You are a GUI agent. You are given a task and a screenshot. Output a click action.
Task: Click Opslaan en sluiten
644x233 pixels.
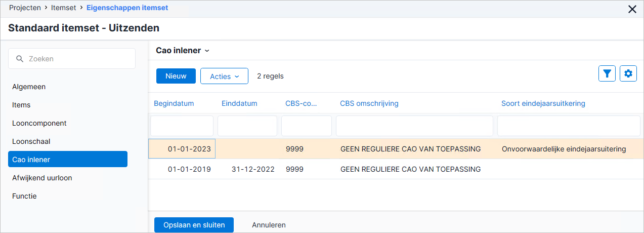pos(194,225)
